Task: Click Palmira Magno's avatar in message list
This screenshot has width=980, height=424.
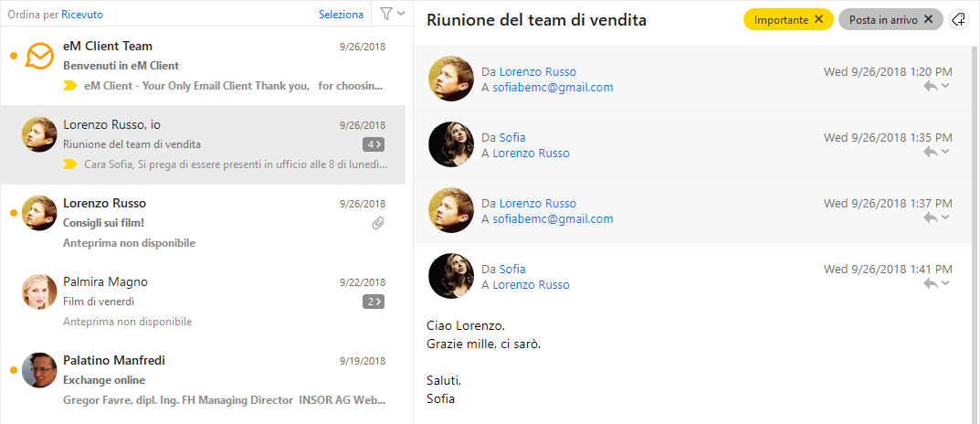Action: coord(39,291)
